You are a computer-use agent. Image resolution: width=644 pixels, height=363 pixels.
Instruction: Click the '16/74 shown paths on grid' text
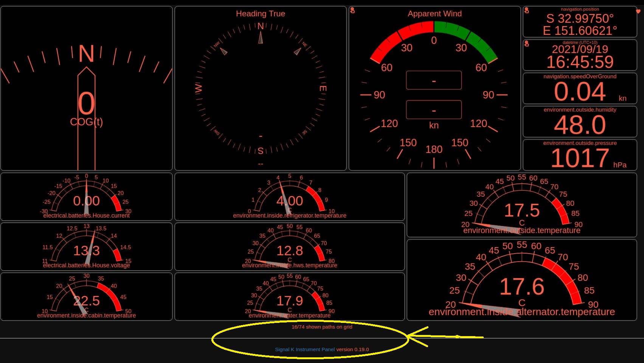[321, 327]
